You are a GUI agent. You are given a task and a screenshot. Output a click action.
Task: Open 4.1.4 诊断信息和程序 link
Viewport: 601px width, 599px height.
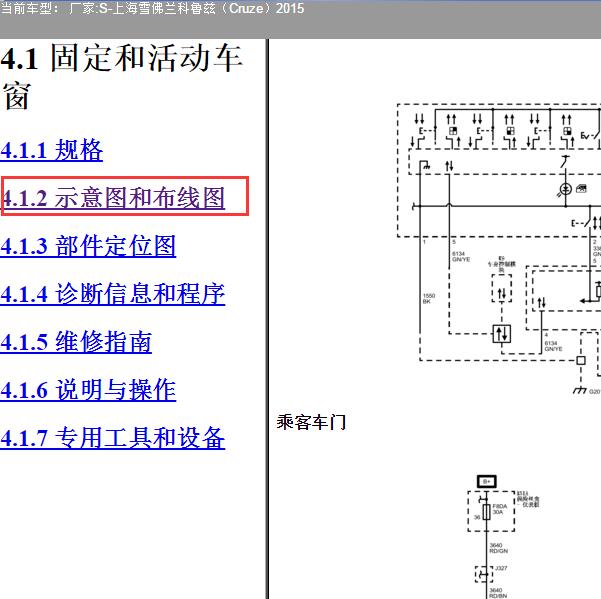click(113, 294)
